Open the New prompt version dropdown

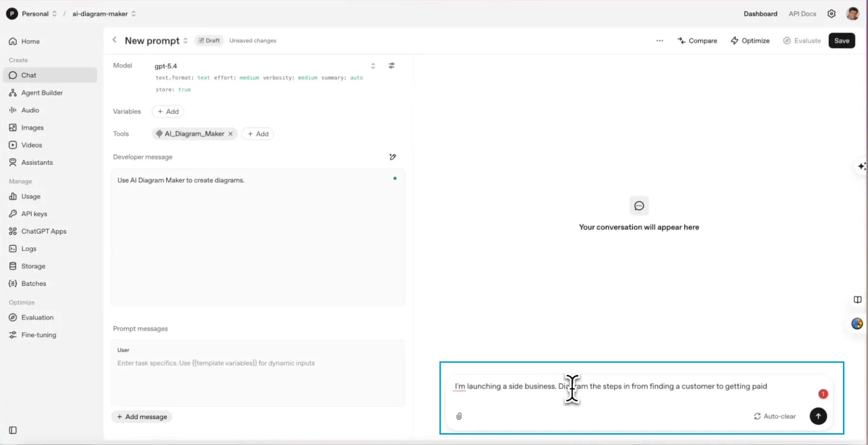(186, 41)
